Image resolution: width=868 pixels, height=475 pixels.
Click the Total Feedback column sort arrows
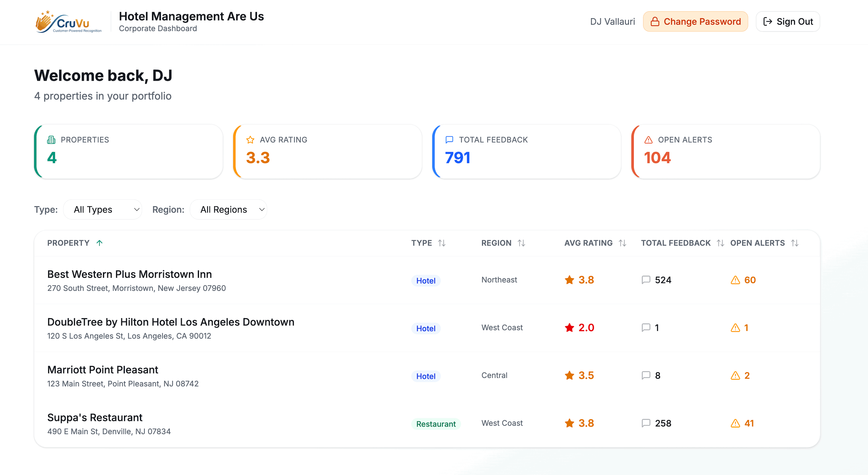click(720, 243)
